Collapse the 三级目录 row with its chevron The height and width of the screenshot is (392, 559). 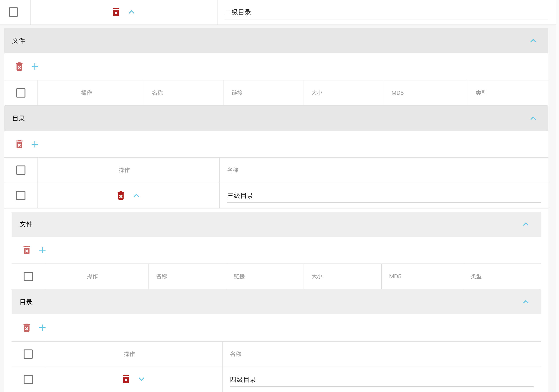click(136, 196)
